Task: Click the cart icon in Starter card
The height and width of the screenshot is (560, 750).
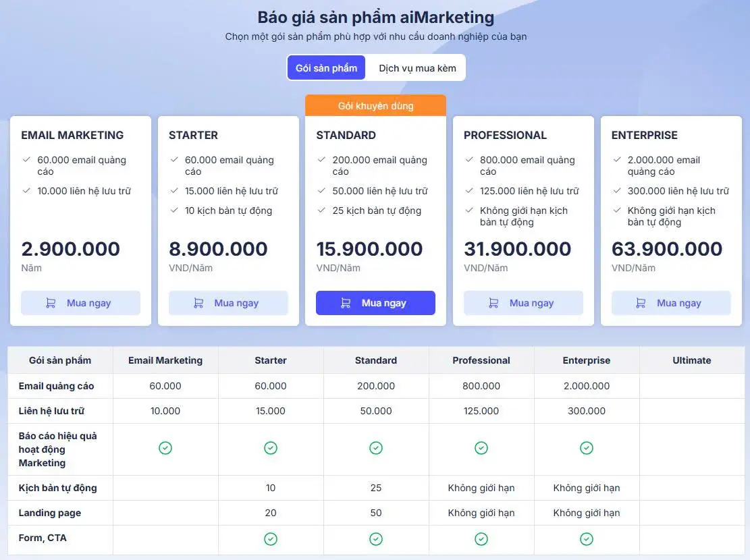Action: (x=198, y=303)
